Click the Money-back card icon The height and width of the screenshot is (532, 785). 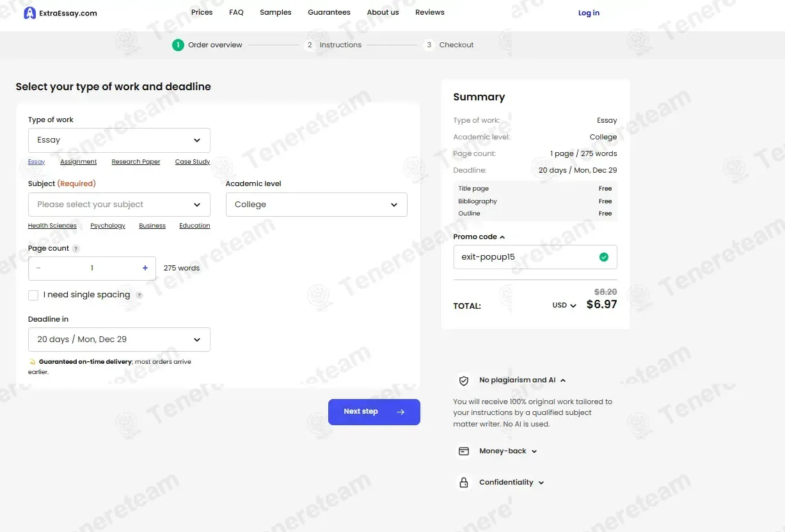(463, 451)
